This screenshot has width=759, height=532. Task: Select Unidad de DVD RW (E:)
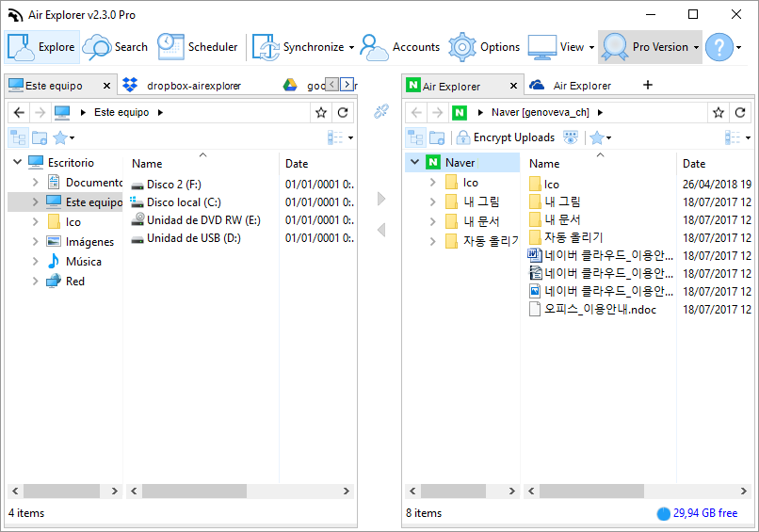point(196,220)
